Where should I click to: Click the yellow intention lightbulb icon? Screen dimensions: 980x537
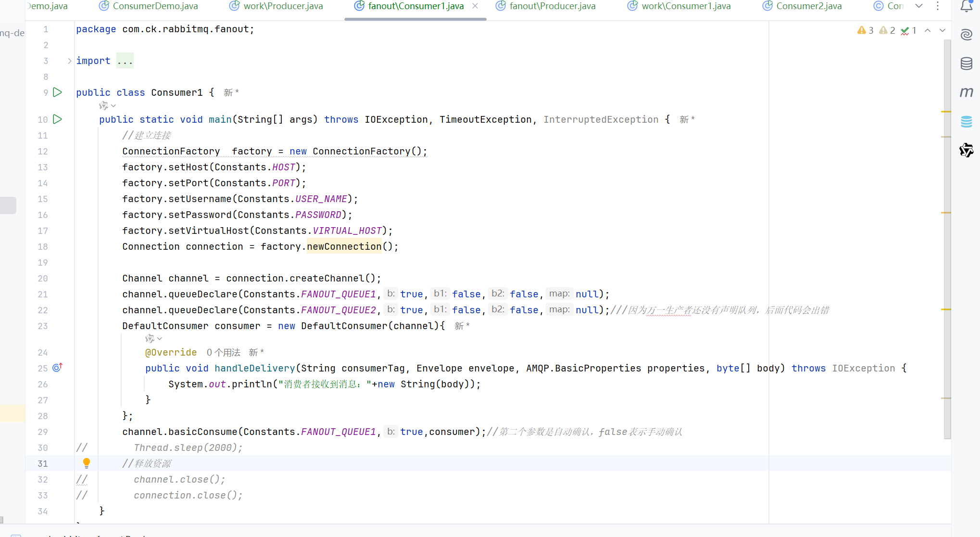point(87,463)
